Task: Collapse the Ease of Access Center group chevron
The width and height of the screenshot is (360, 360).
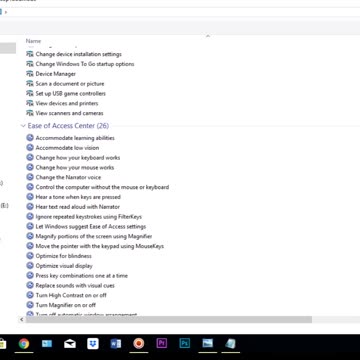Action: click(23, 126)
